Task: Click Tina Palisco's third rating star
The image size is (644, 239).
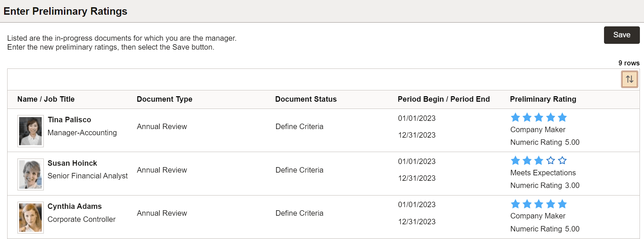Action: 539,118
